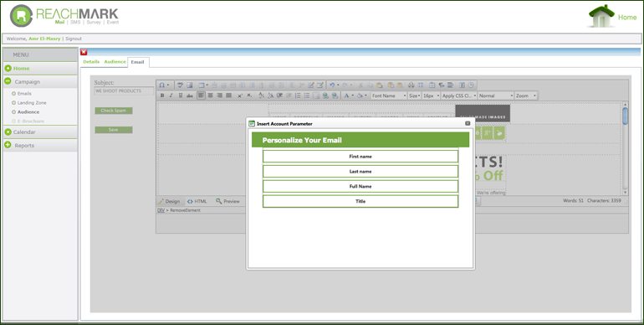Image resolution: width=644 pixels, height=325 pixels.
Task: Close the Insert Account Parameter dialog
Action: pos(468,123)
